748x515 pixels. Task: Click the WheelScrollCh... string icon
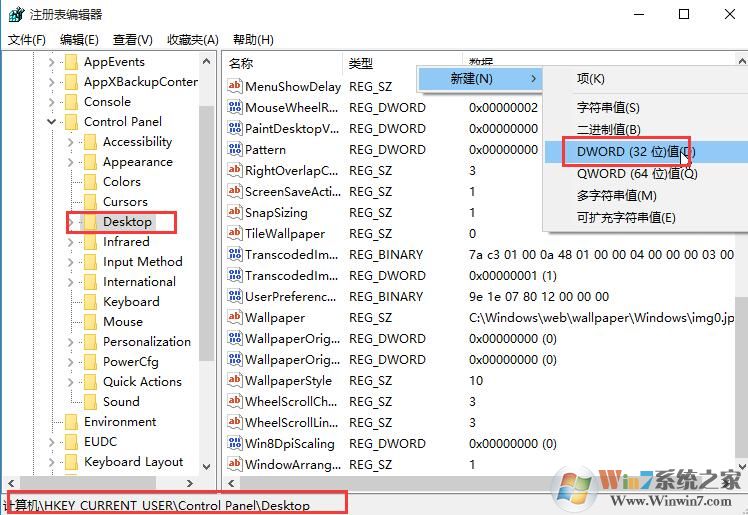[234, 401]
